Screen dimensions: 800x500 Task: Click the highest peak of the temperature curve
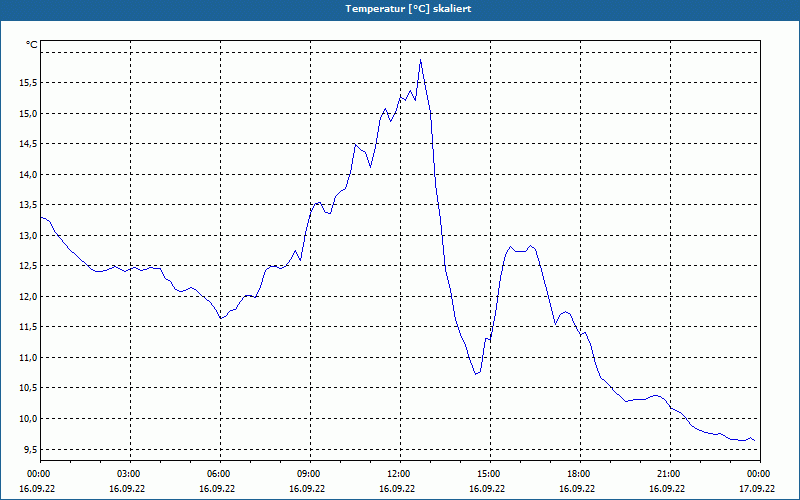[420, 60]
